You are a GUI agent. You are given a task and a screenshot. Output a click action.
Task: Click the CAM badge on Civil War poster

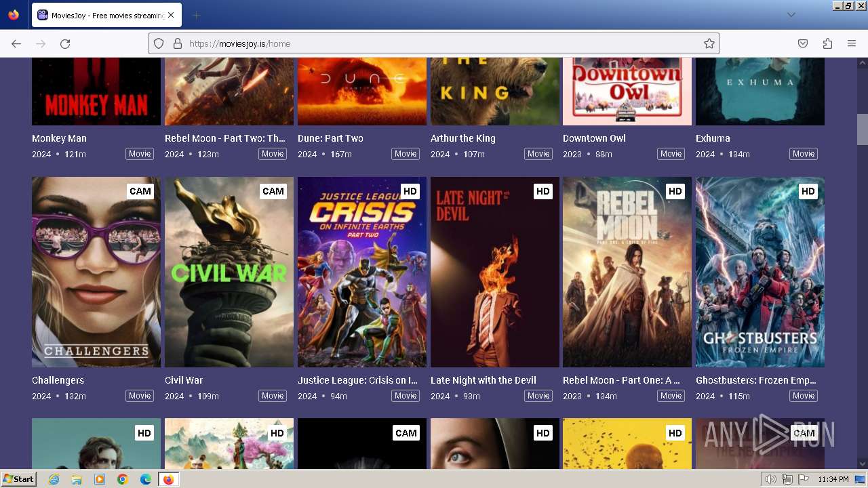[273, 191]
